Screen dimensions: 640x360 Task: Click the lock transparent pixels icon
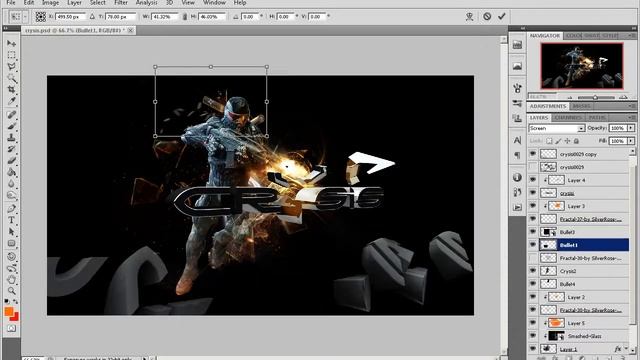(x=549, y=141)
